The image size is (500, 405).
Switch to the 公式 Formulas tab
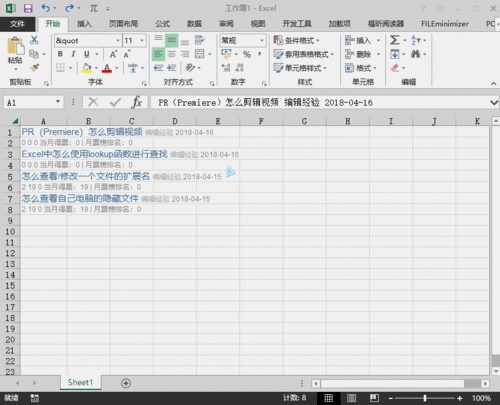click(162, 24)
